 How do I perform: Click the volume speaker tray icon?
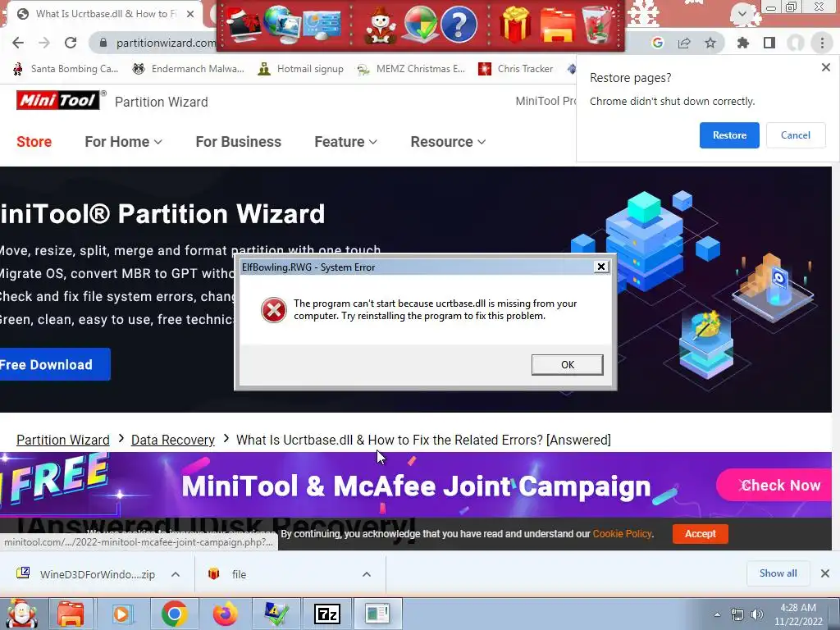(756, 614)
